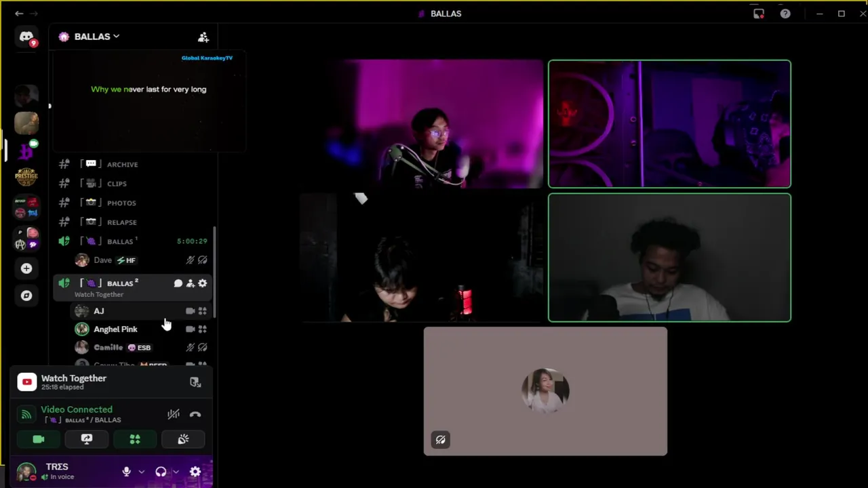The image size is (868, 488).
Task: Open the Inbox icon in title bar
Action: (759, 14)
